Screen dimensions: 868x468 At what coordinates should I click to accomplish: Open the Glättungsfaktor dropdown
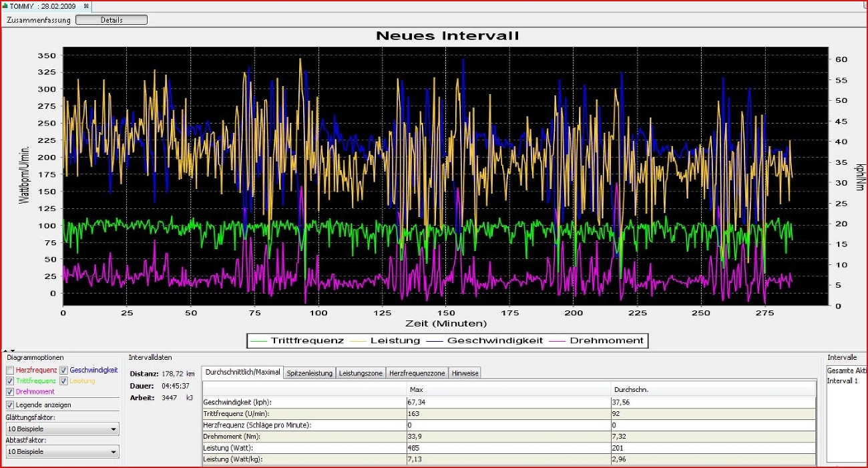tap(62, 429)
